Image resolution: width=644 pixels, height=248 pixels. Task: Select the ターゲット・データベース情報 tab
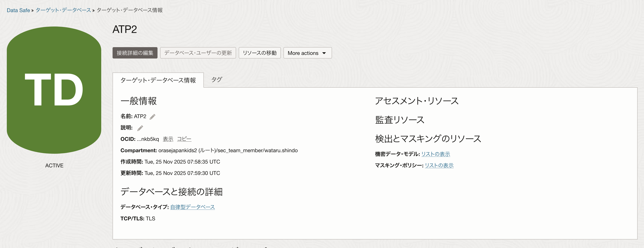tap(158, 80)
